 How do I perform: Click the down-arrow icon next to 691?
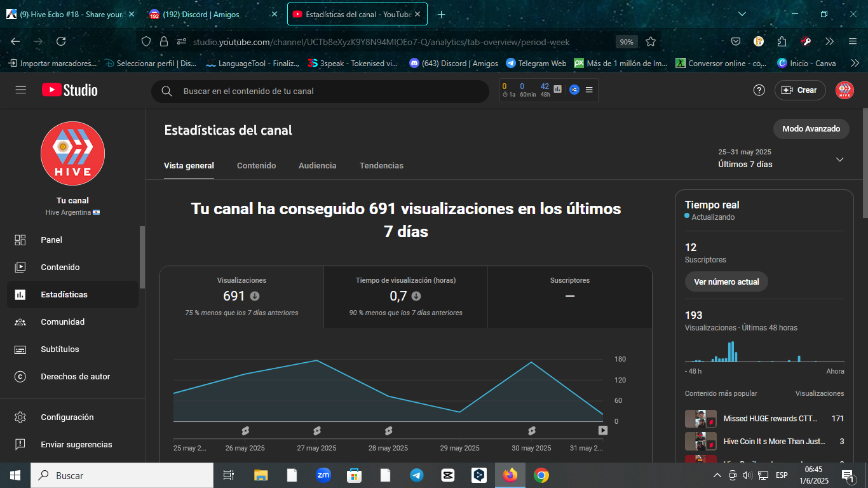click(x=254, y=296)
